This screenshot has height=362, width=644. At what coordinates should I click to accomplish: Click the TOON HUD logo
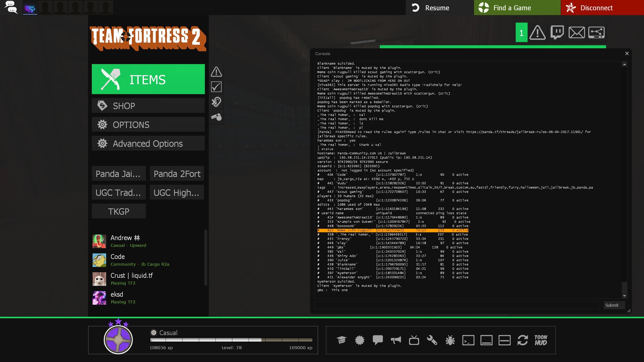[541, 340]
